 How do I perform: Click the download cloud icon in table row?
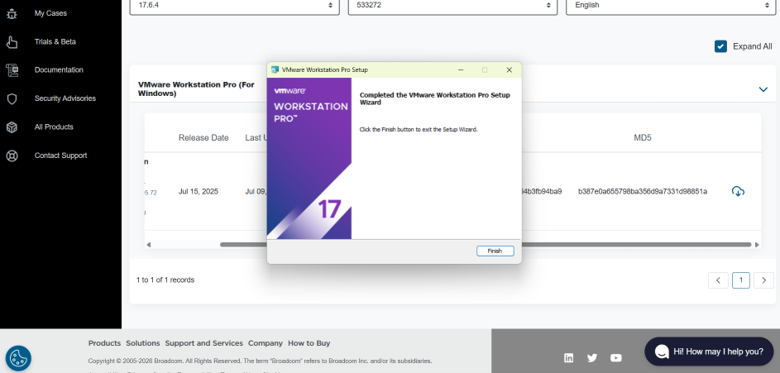coord(738,191)
